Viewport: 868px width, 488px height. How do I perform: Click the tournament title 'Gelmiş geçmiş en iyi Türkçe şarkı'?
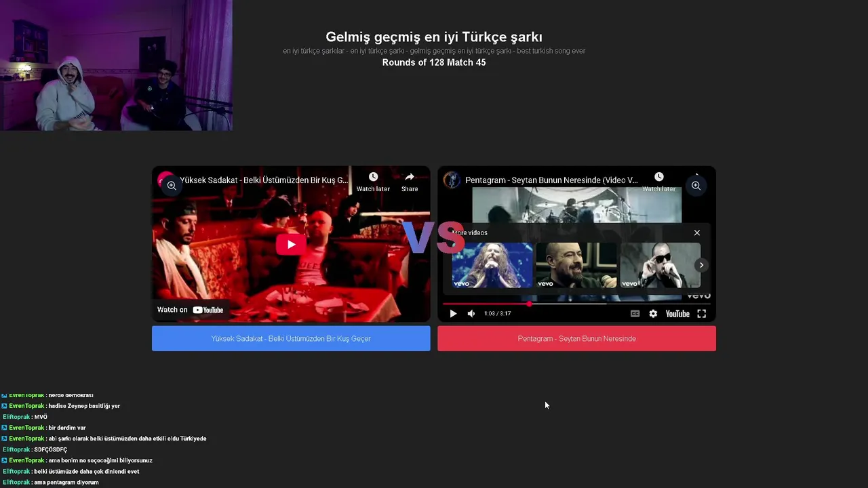click(434, 37)
